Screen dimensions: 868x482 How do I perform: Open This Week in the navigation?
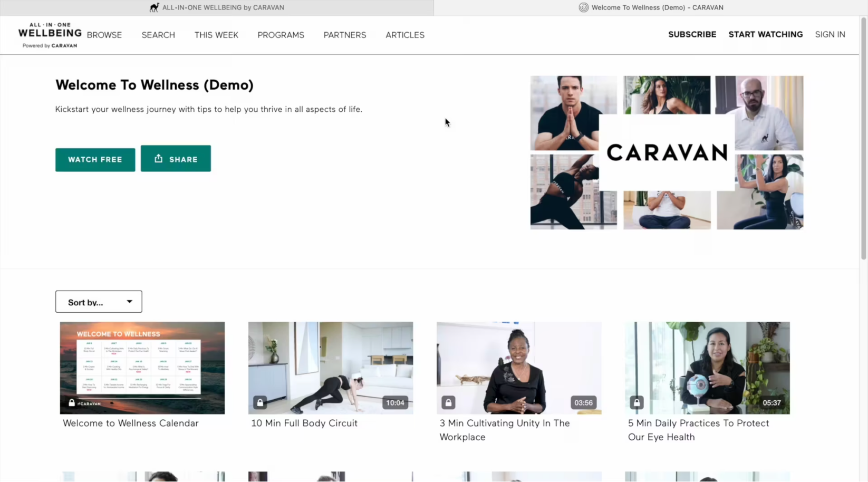point(216,35)
